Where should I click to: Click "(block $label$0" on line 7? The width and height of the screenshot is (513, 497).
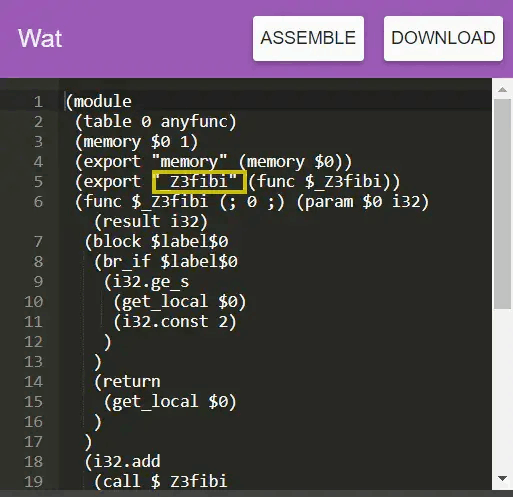coord(156,242)
